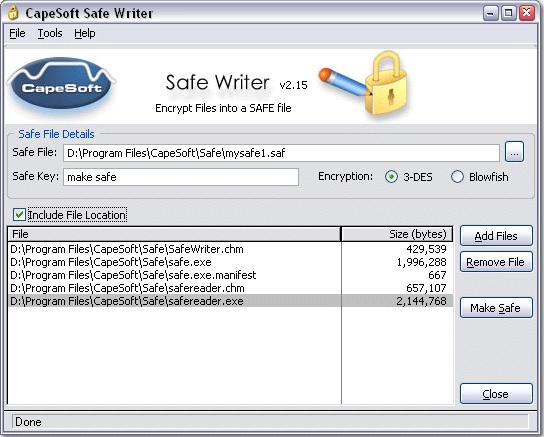The width and height of the screenshot is (544, 437).
Task: Open the Help menu
Action: click(85, 33)
